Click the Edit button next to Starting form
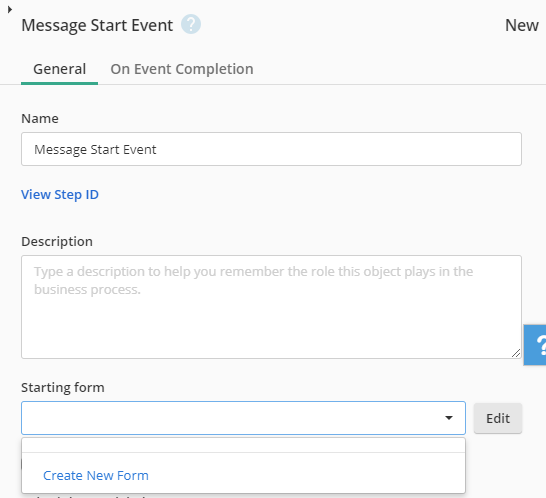 [x=498, y=418]
